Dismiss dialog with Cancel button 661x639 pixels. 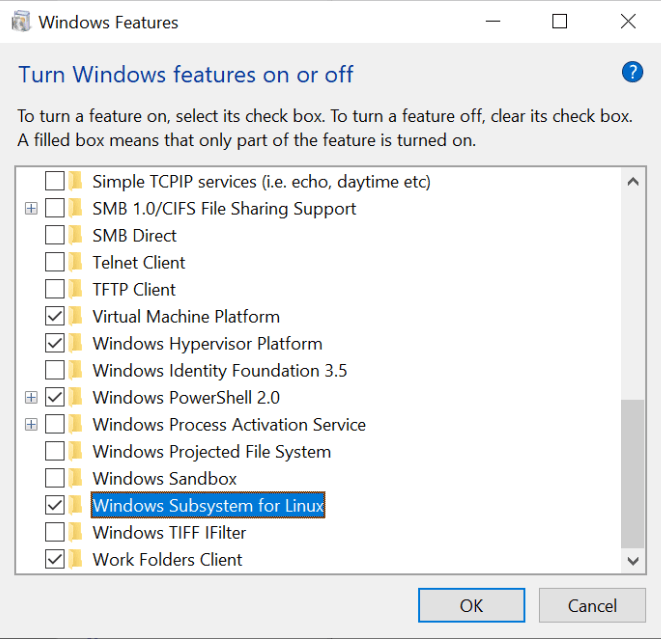pyautogui.click(x=592, y=605)
